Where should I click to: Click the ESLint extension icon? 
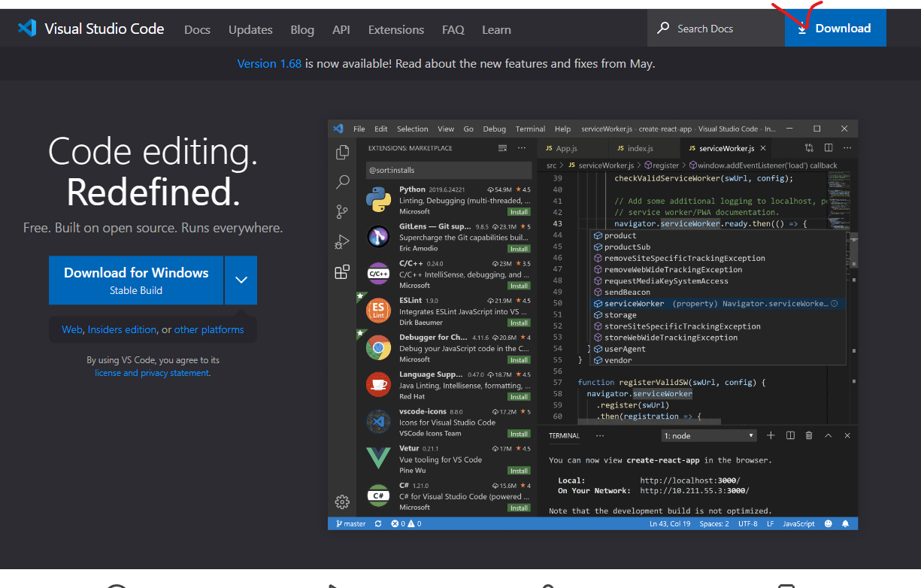click(378, 311)
